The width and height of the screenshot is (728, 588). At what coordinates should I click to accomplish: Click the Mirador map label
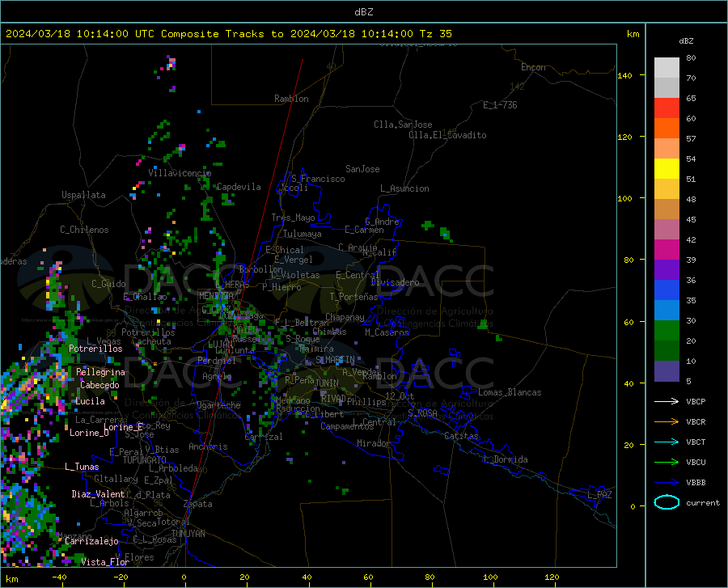tap(374, 444)
